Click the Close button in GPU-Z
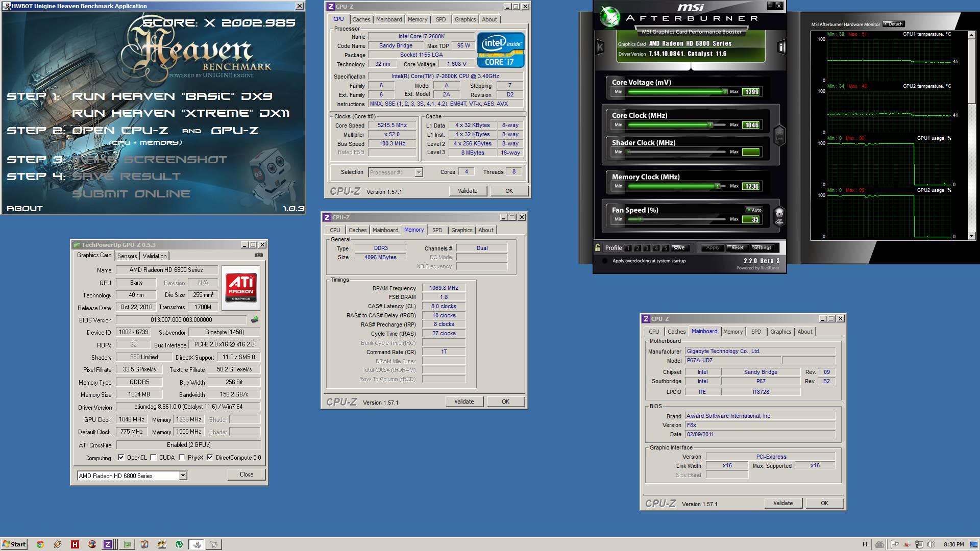Screen dimensions: 980x551 coord(247,474)
